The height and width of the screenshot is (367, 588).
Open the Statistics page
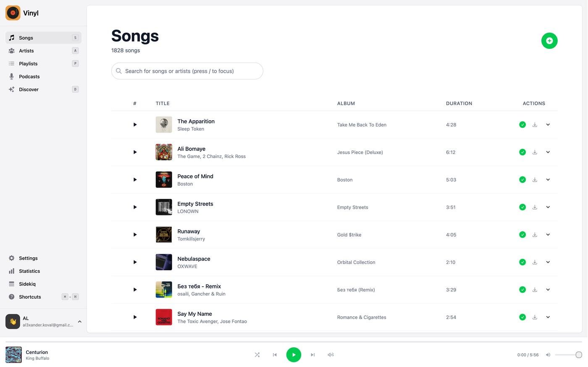pyautogui.click(x=29, y=271)
